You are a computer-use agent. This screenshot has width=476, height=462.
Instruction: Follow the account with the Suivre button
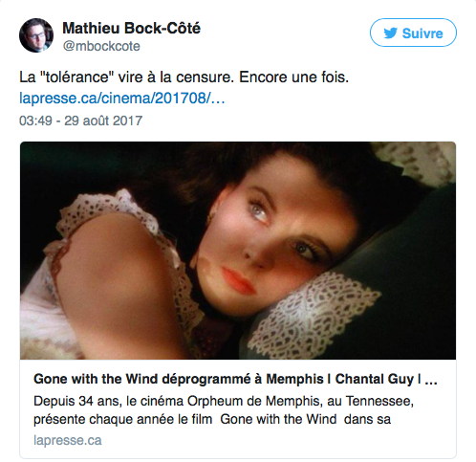(413, 33)
